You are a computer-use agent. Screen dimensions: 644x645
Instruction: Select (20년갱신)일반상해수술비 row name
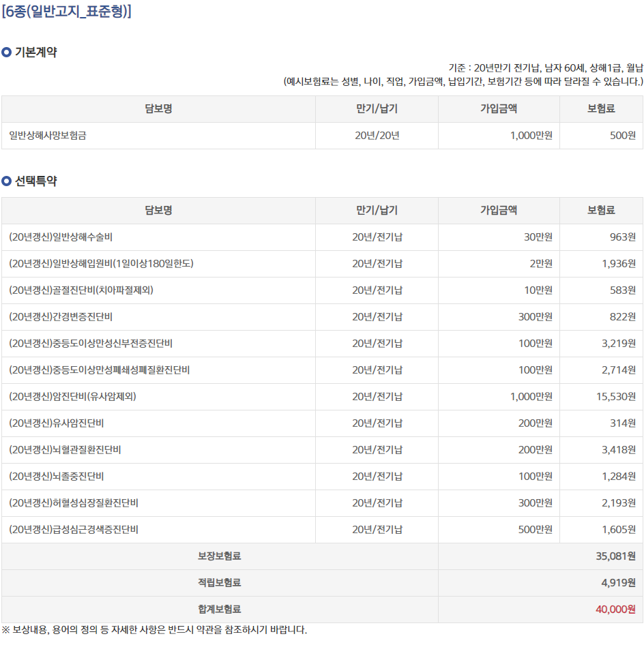point(61,237)
